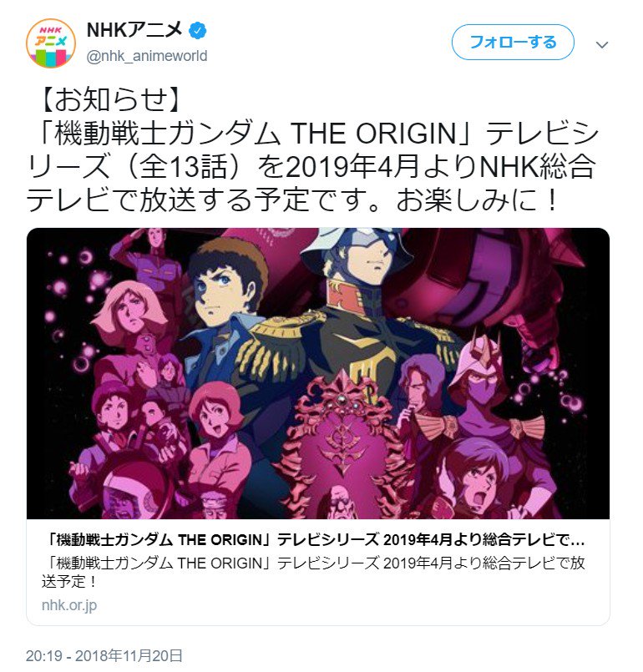Open the @nhk_animeworld handle
Screen dimensions: 643x672
click(147, 56)
